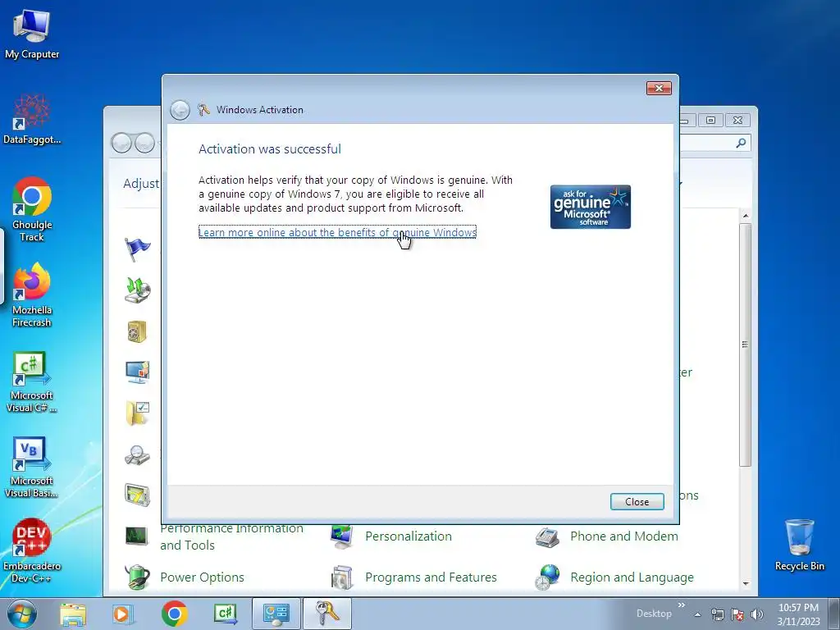This screenshot has height=630, width=840.
Task: Click Control Panel forward navigation button
Action: point(144,143)
